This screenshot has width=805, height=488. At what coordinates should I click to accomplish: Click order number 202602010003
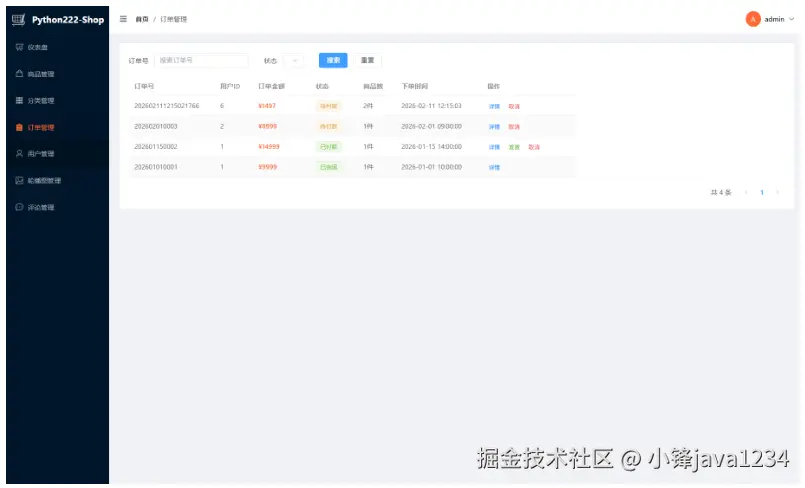coord(156,126)
